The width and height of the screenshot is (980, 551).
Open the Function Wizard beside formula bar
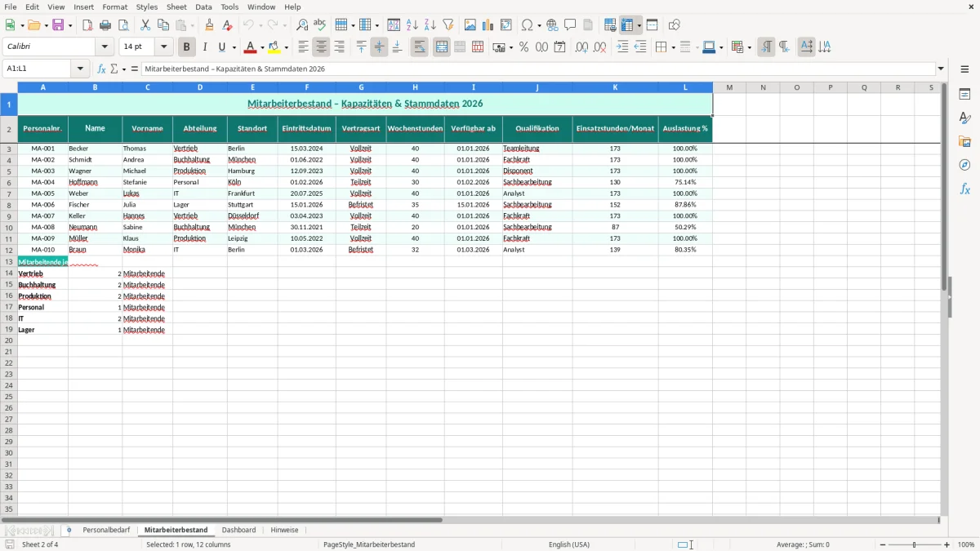tap(101, 69)
